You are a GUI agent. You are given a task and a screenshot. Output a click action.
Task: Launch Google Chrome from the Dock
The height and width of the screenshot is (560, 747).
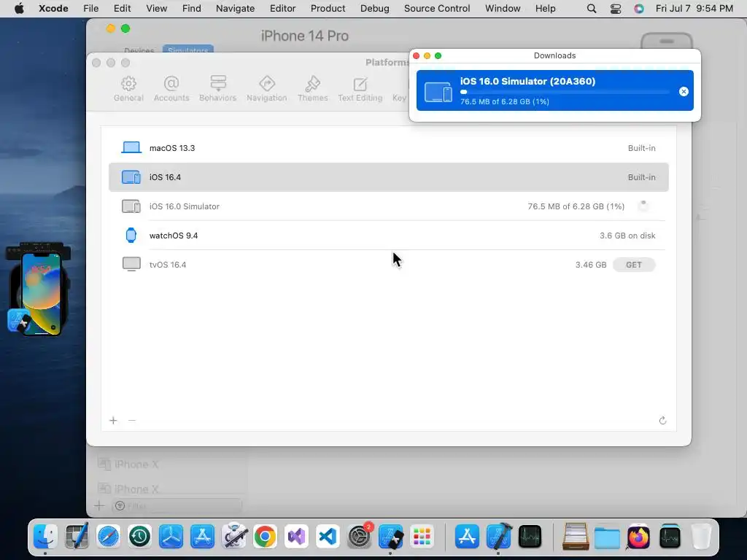point(265,537)
